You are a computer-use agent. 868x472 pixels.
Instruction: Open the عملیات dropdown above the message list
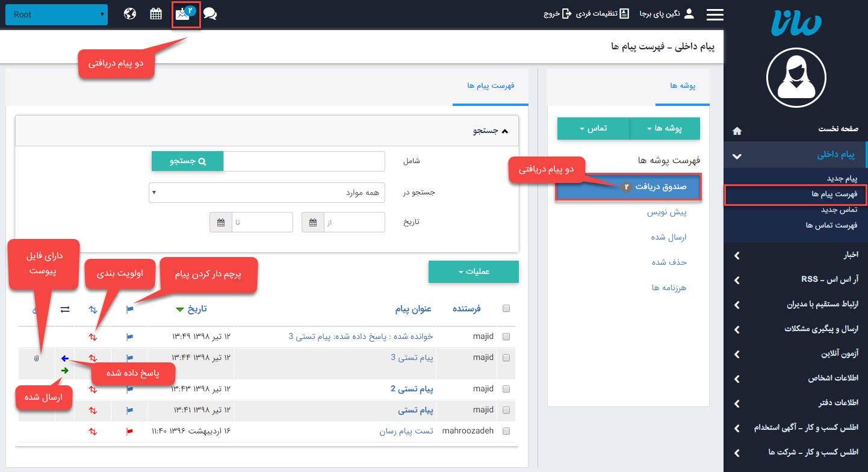click(x=473, y=272)
